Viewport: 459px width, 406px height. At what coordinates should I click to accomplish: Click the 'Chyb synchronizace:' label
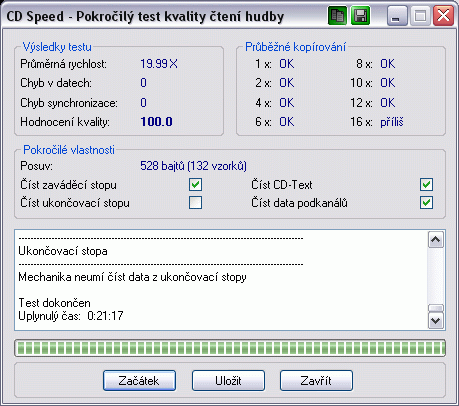coord(69,103)
